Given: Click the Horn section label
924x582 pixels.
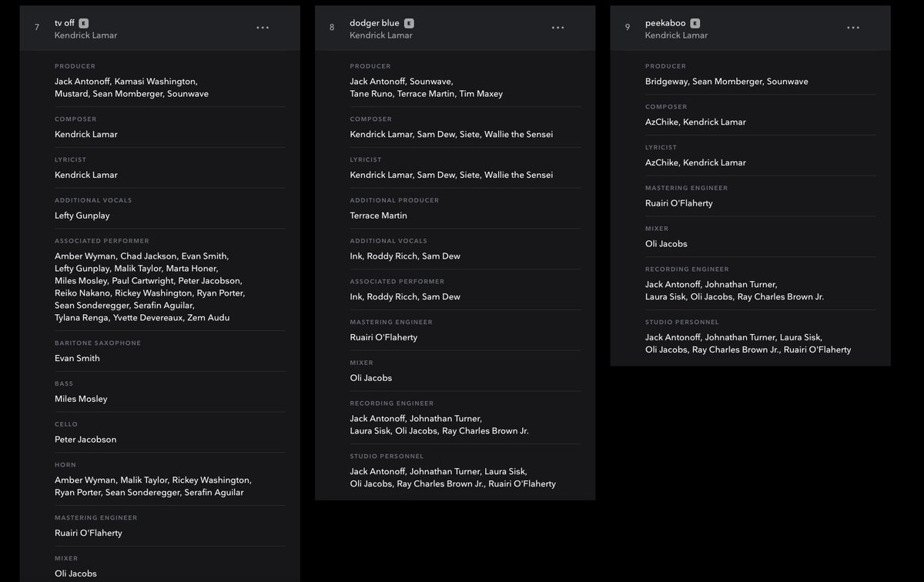Looking at the screenshot, I should [65, 465].
